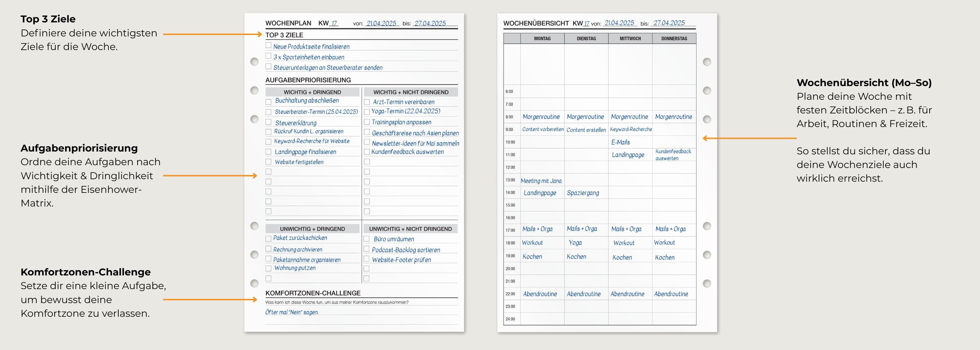Check the 'Neue Produktseite finalisieren' goal box
This screenshot has width=980, height=350.
click(x=268, y=45)
